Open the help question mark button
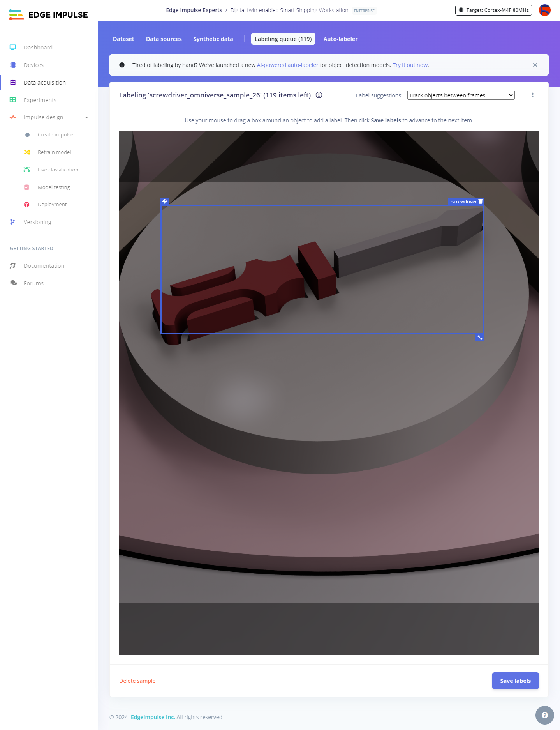Image resolution: width=560 pixels, height=730 pixels. [544, 715]
